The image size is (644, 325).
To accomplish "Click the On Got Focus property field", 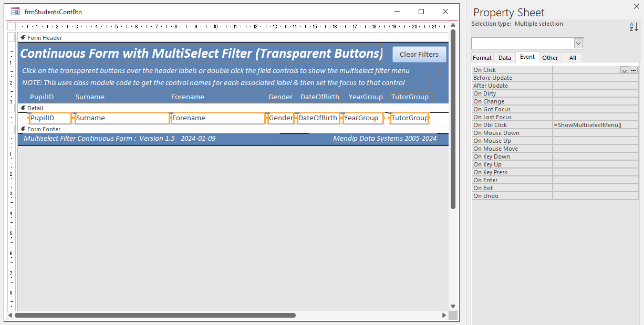I will tap(596, 109).
